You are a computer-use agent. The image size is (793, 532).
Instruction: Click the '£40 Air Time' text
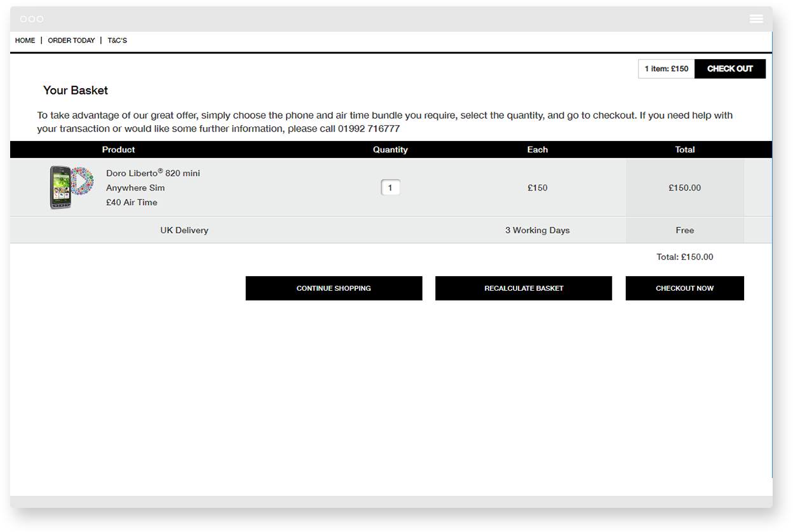tap(132, 203)
